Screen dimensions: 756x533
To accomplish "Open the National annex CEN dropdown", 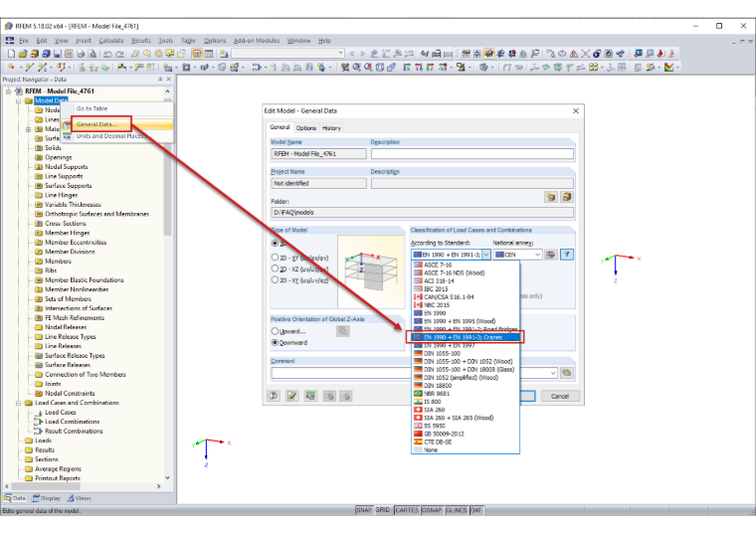I will pyautogui.click(x=537, y=255).
